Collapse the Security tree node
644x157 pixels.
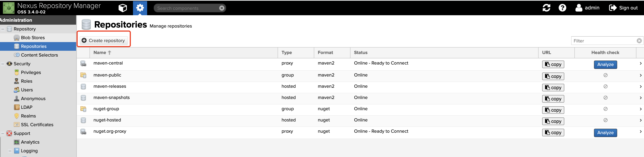coord(3,64)
